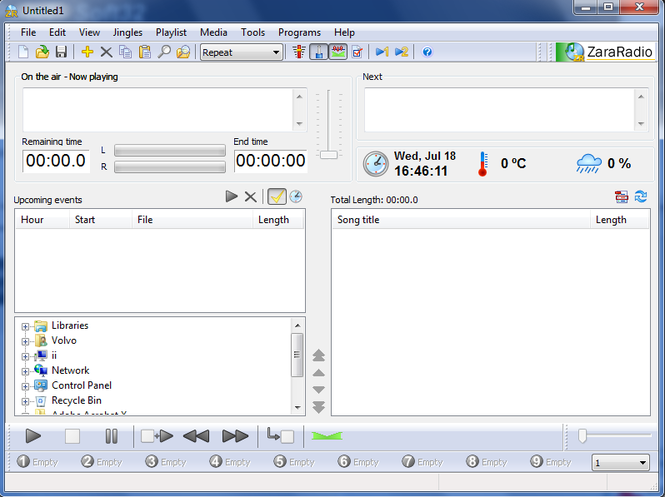Start playback with the Play button
The image size is (665, 497).
click(x=33, y=436)
